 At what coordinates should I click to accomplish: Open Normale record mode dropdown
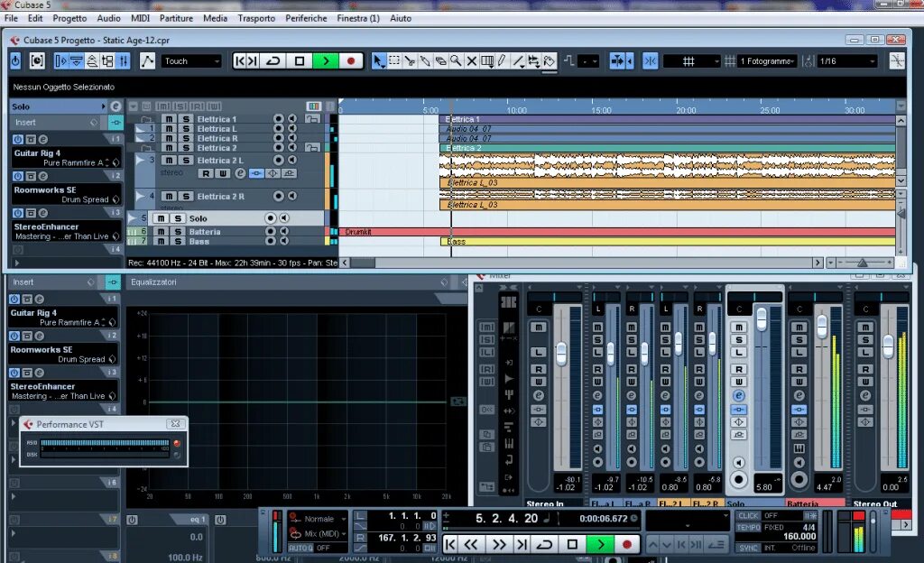(324, 519)
